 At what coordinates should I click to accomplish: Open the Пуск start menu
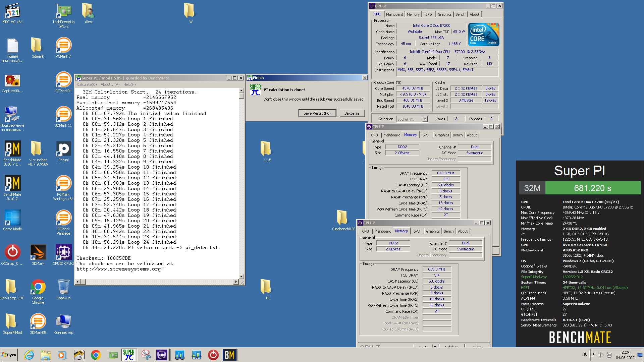[x=9, y=355]
